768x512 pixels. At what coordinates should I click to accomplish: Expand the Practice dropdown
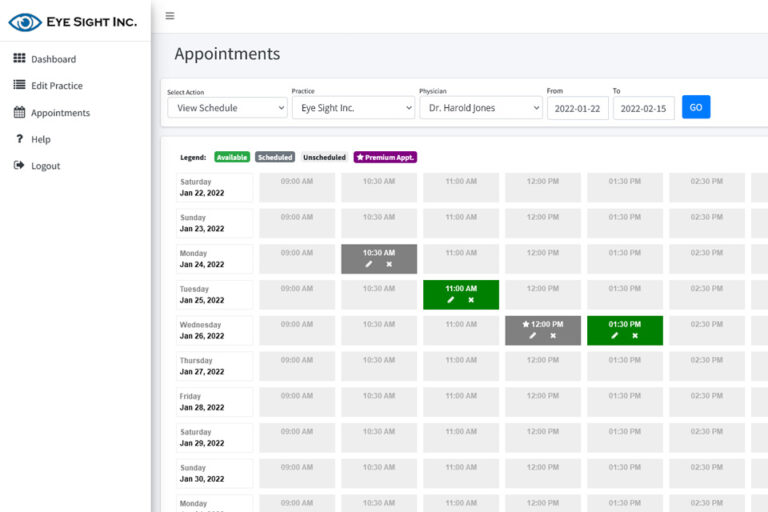point(353,108)
